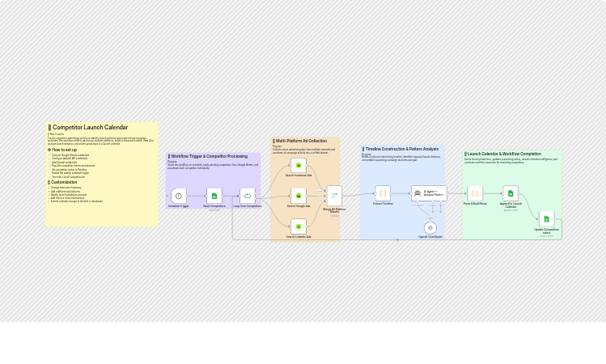Open the Read Competitors Google Sheets node
606x364 pixels.
[x=214, y=196]
